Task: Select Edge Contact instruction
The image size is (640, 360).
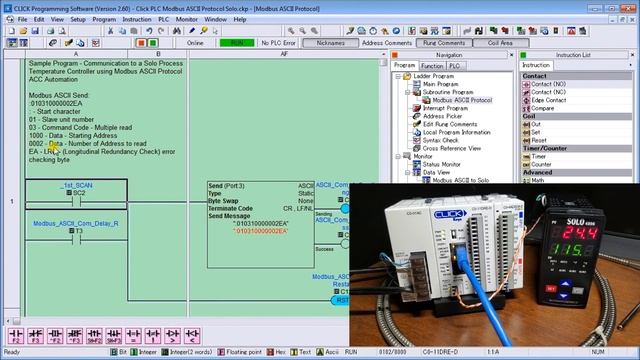Action: 549,100
